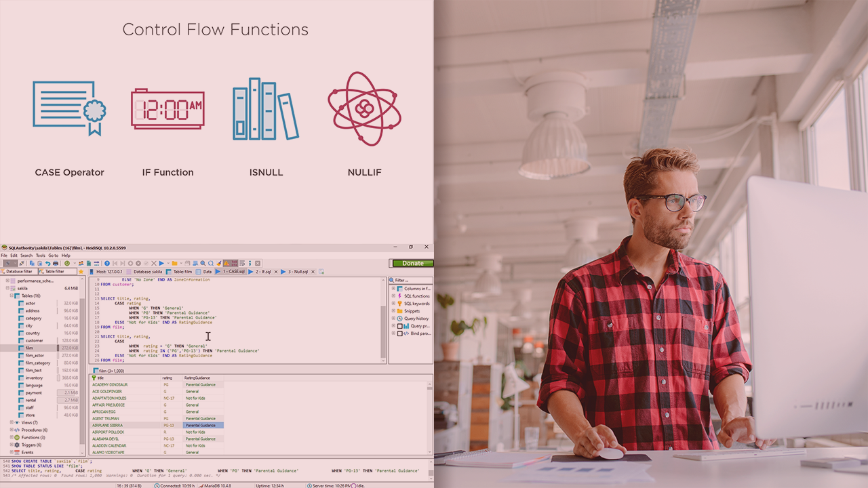Screen dimensions: 868x488
Task: Click the favorites star icon
Action: pos(81,271)
